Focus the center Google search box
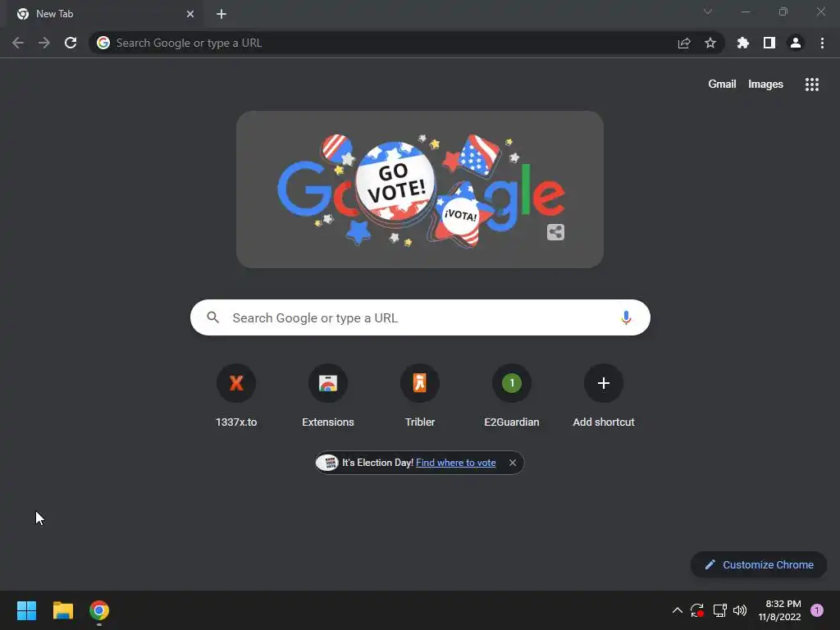This screenshot has width=840, height=630. [420, 317]
